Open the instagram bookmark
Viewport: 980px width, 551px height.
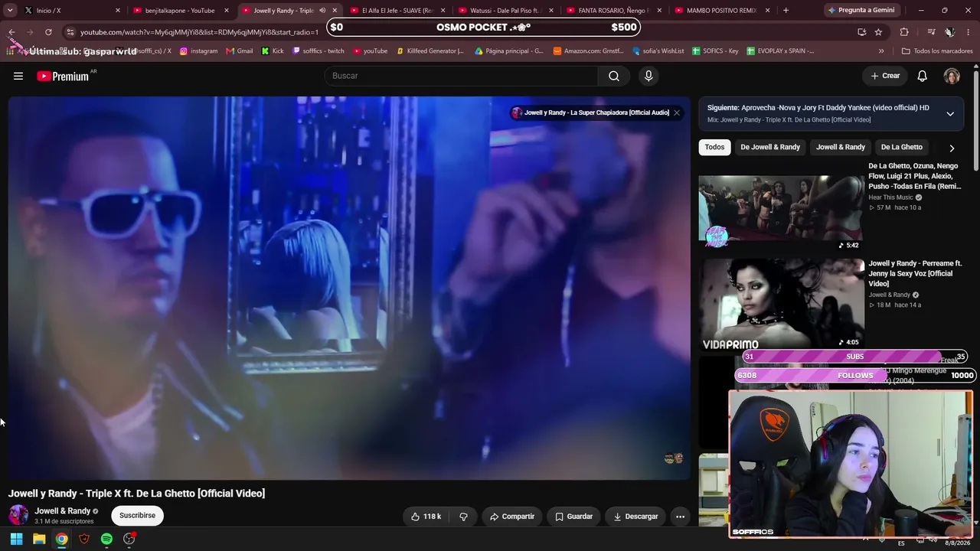198,51
